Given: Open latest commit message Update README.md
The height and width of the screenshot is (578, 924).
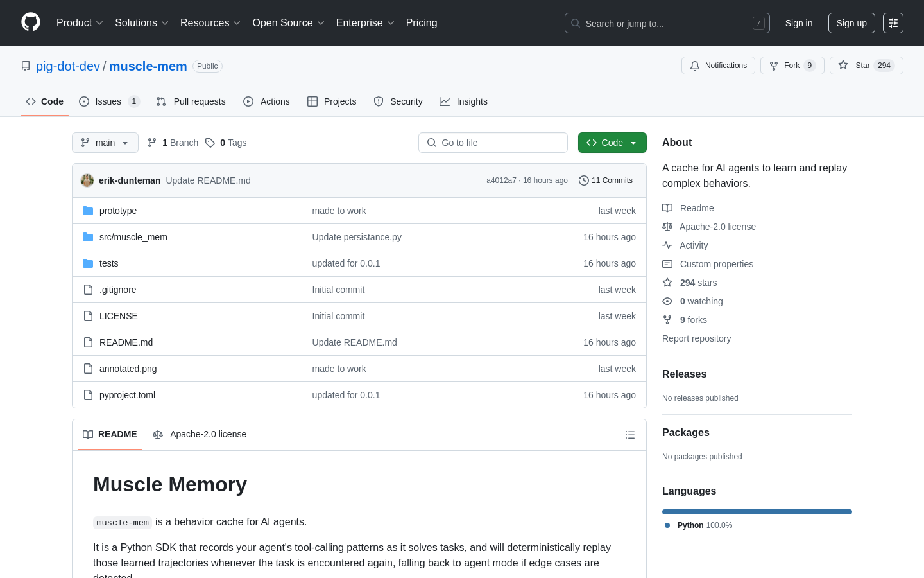Looking at the screenshot, I should (x=208, y=180).
